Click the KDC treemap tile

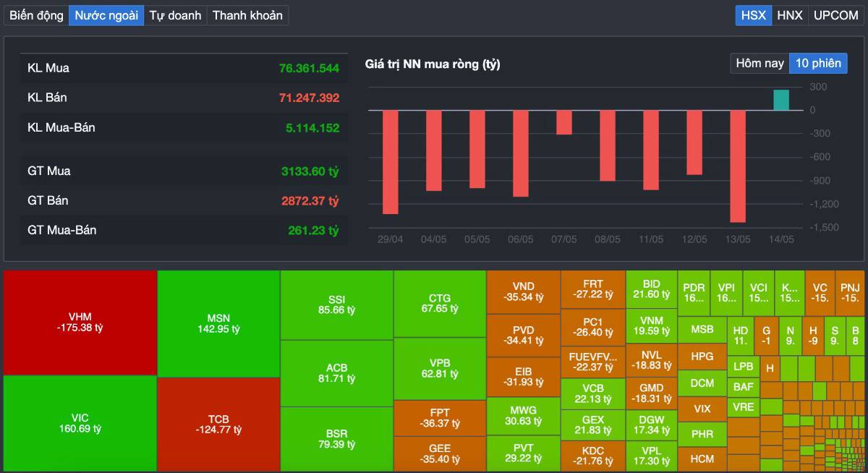pyautogui.click(x=593, y=456)
